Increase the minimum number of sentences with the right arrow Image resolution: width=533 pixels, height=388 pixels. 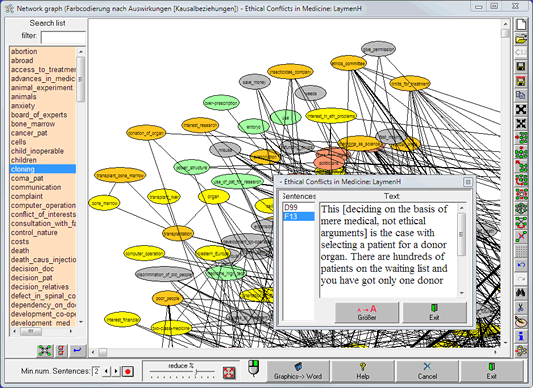click(116, 371)
